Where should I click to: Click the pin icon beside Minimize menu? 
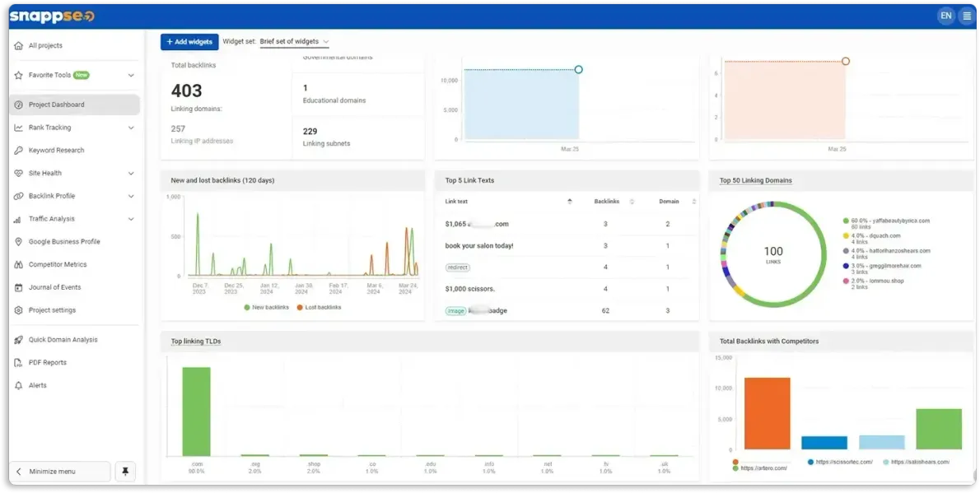pyautogui.click(x=126, y=471)
